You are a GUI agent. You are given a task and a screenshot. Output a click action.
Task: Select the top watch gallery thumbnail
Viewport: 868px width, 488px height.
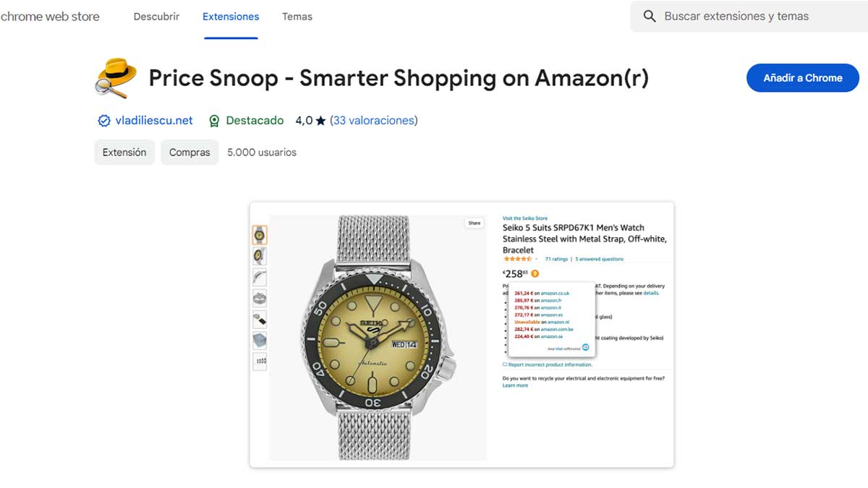click(x=259, y=234)
